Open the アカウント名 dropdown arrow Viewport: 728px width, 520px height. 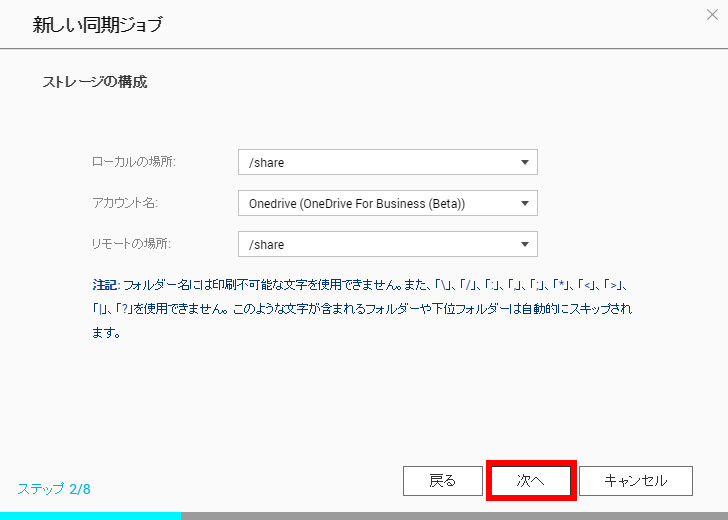click(x=525, y=203)
